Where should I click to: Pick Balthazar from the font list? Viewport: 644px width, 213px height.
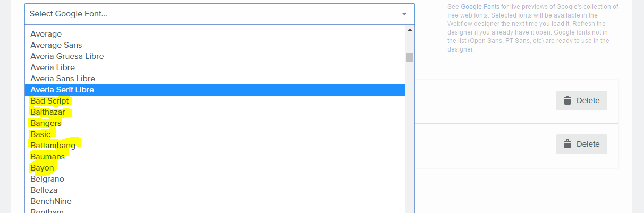pyautogui.click(x=215, y=112)
